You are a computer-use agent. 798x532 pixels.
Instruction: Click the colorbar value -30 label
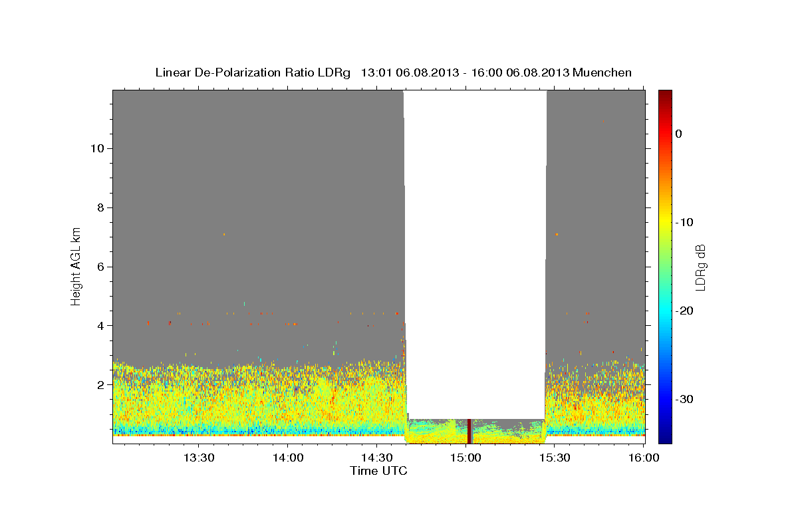[685, 399]
